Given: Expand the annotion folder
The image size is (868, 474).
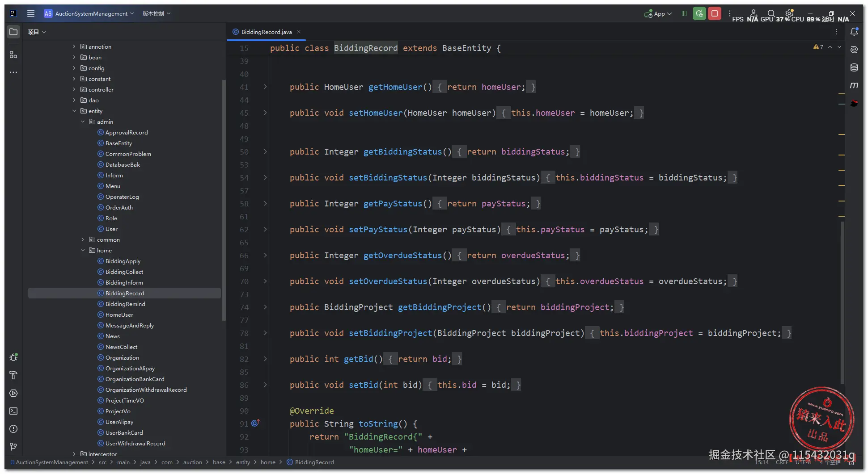Looking at the screenshot, I should [x=74, y=46].
